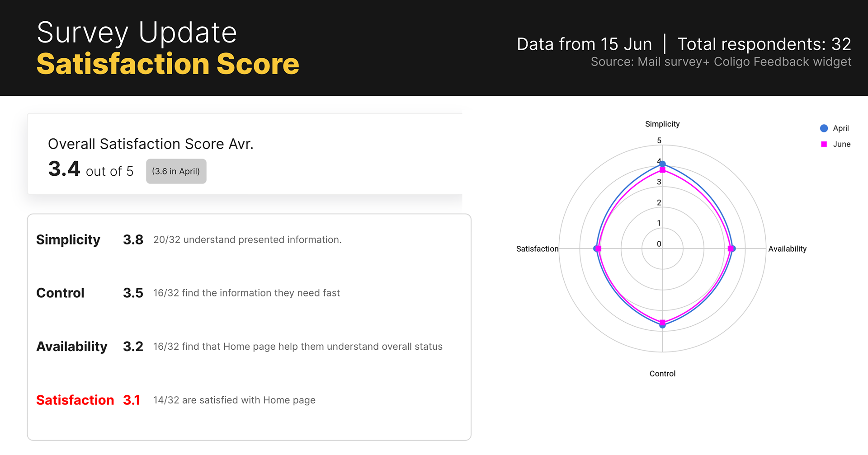The width and height of the screenshot is (868, 455).
Task: Click the blue April legend dot
Action: pyautogui.click(x=824, y=128)
